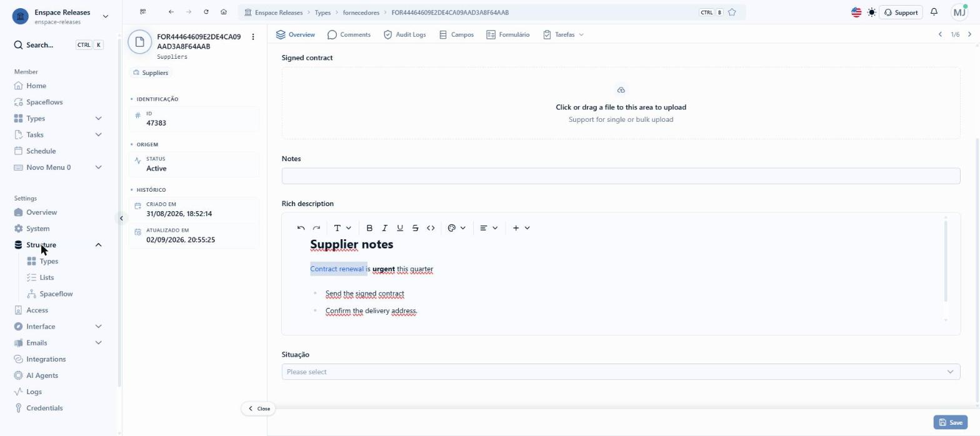Viewport: 980px width, 436px height.
Task: Open Enspace Releases breadcrumb
Action: coord(273,12)
